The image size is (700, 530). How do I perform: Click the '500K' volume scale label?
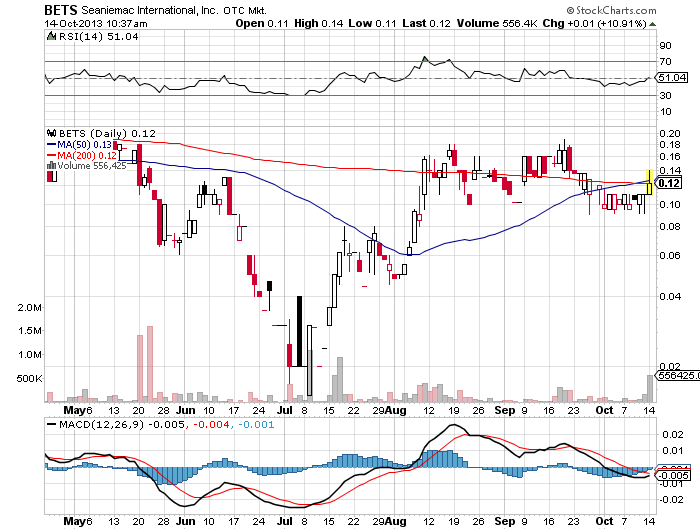pos(29,379)
